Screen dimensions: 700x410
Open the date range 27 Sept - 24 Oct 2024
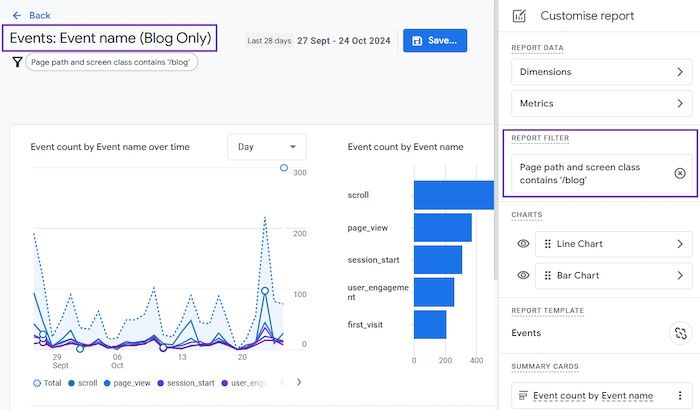click(343, 40)
